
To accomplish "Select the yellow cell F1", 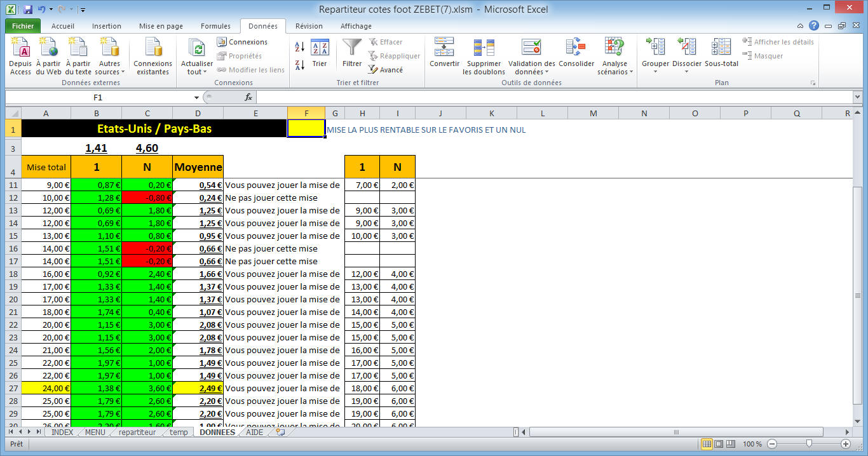I will (306, 128).
